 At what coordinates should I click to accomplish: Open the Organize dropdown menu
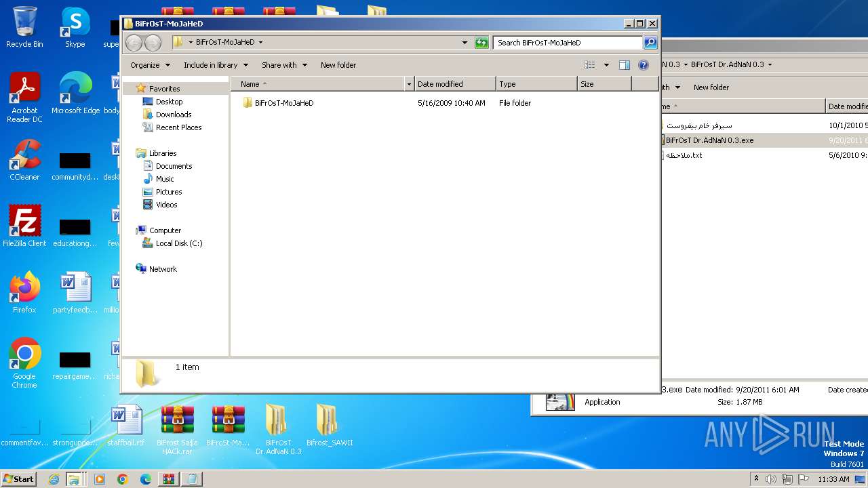coord(150,65)
